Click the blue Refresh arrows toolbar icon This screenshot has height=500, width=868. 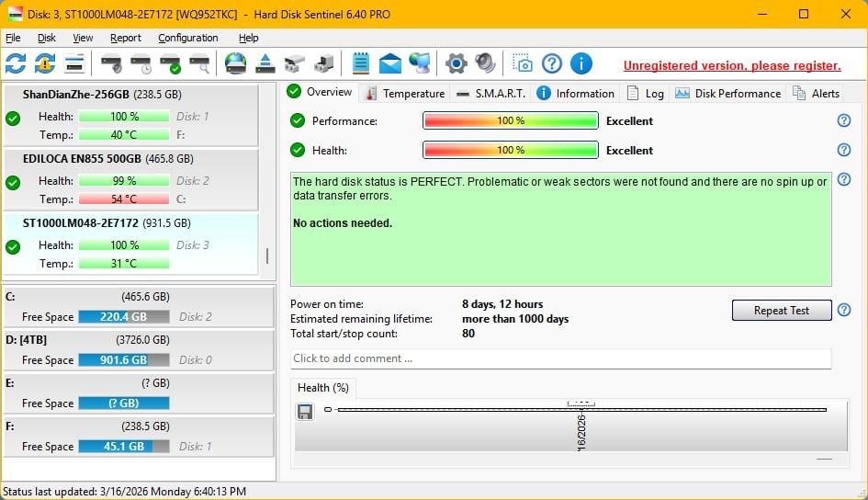[x=16, y=63]
